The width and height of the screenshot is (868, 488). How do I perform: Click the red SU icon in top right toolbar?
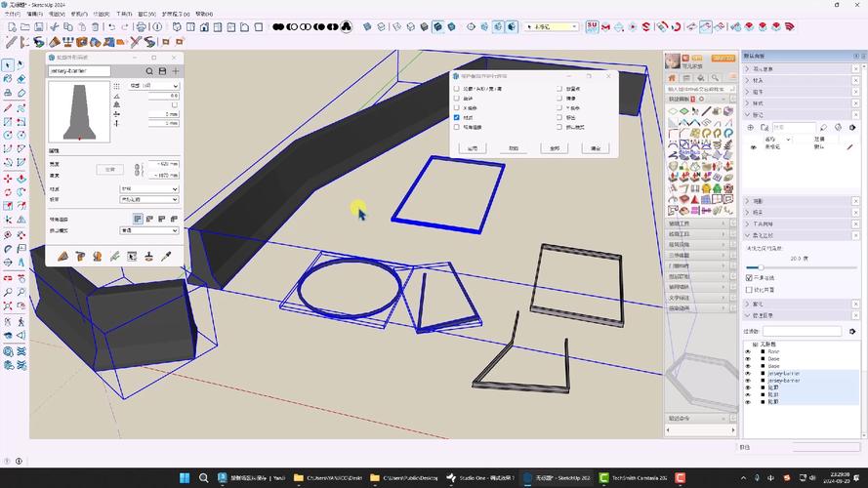(x=592, y=26)
